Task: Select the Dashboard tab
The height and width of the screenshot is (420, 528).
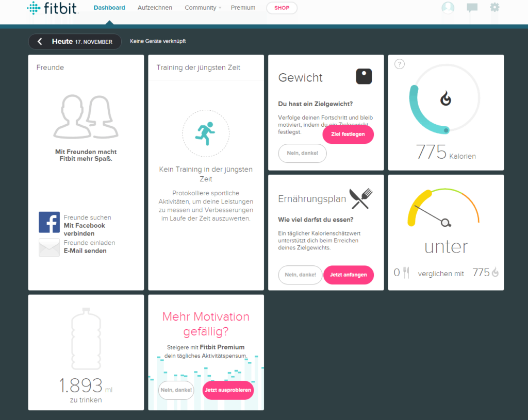Action: (109, 8)
